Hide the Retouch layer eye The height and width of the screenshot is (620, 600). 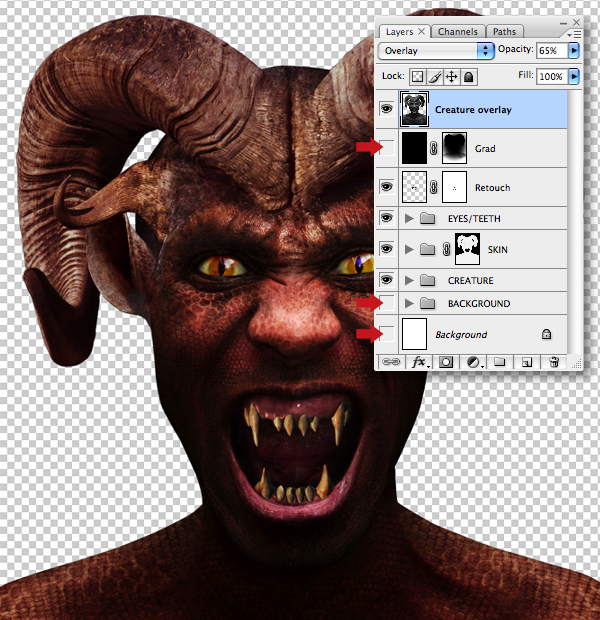tap(386, 187)
